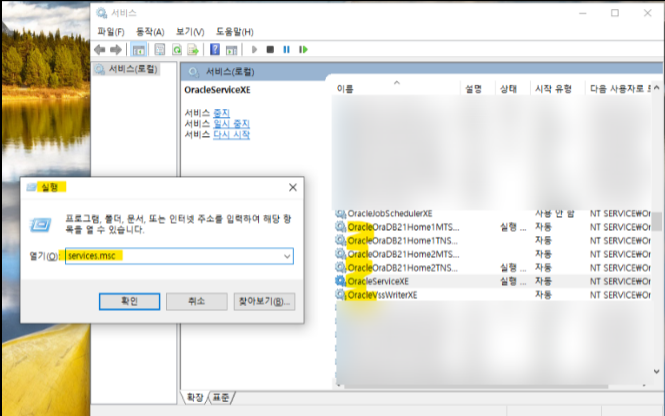
Task: Click the Services window title gear icon
Action: [x=102, y=13]
